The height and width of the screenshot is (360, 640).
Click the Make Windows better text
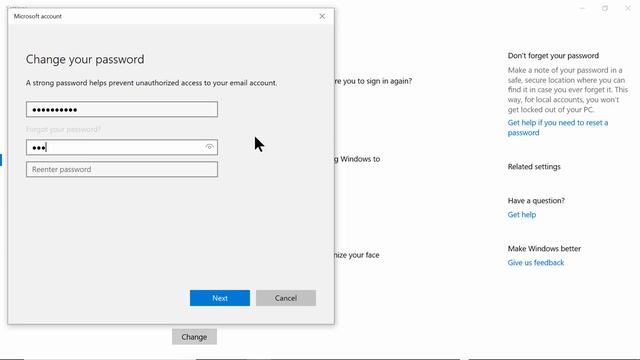pos(544,249)
